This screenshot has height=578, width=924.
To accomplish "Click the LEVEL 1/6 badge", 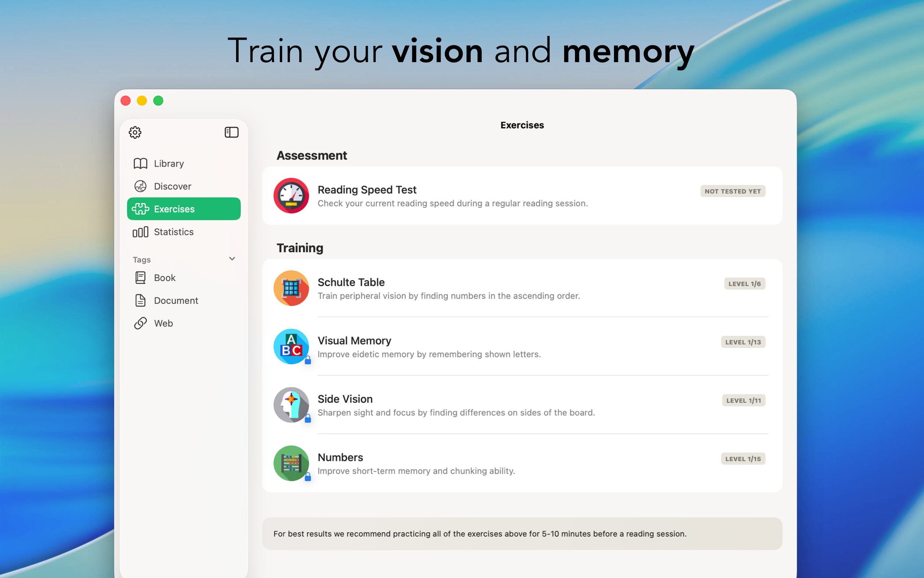I will [745, 284].
